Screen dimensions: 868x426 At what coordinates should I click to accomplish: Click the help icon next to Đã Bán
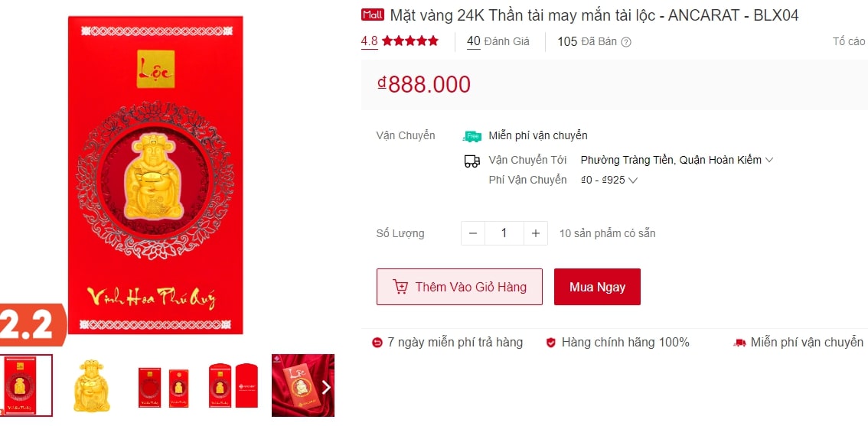[x=626, y=42]
